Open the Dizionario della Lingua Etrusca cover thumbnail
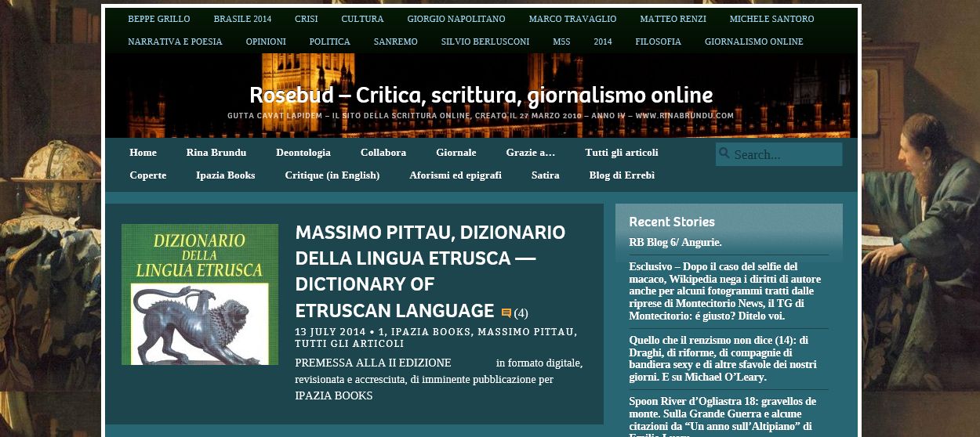This screenshot has height=437, width=980. (200, 294)
